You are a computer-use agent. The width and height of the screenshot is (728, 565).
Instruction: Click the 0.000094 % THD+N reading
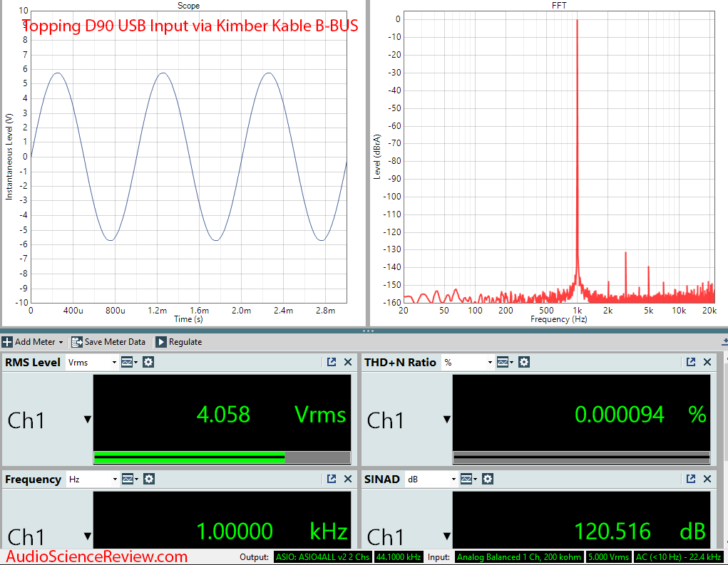(x=640, y=414)
